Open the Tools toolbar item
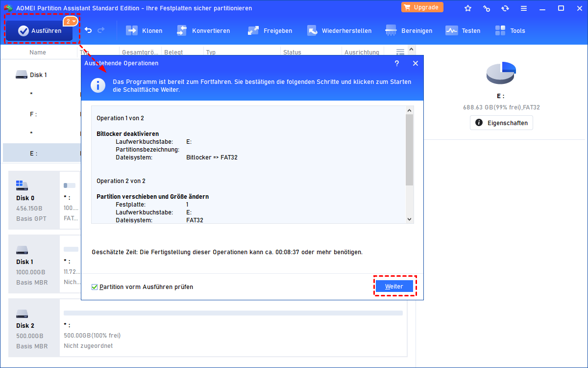 pyautogui.click(x=510, y=30)
